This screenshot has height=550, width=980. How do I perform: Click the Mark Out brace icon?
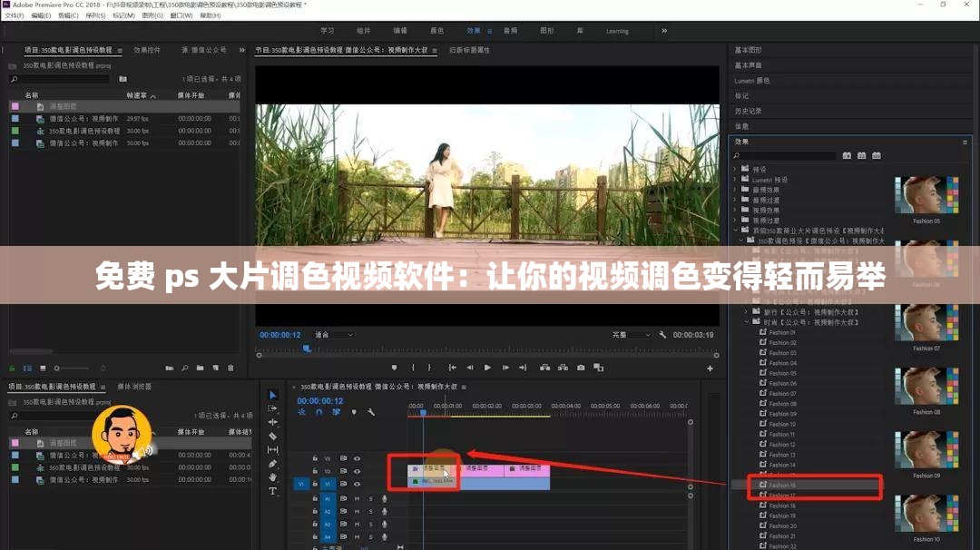point(428,368)
